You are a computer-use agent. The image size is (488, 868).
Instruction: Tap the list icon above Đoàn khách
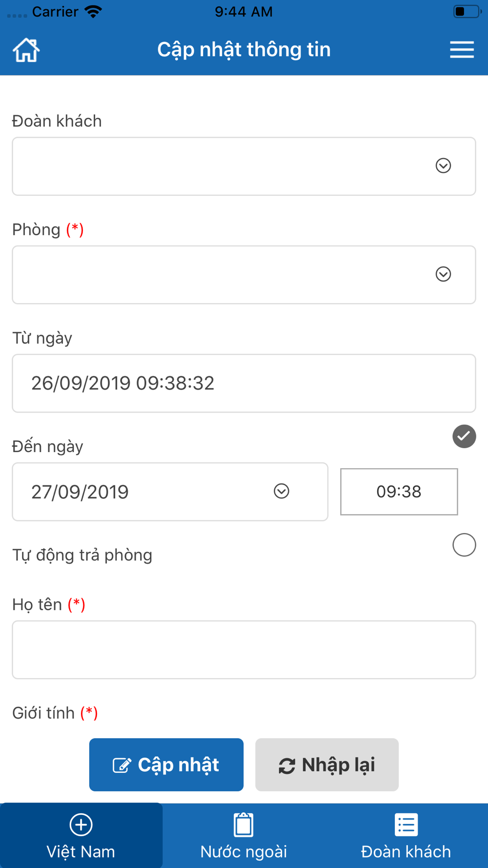click(x=406, y=825)
